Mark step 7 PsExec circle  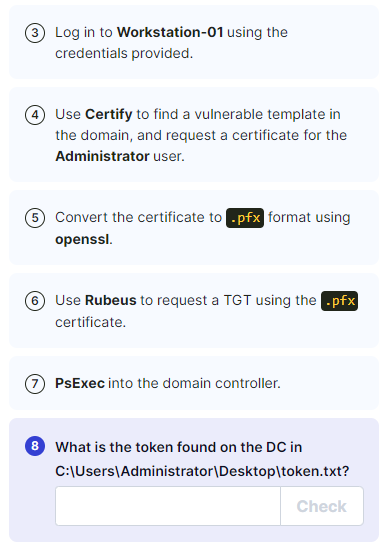(x=35, y=383)
